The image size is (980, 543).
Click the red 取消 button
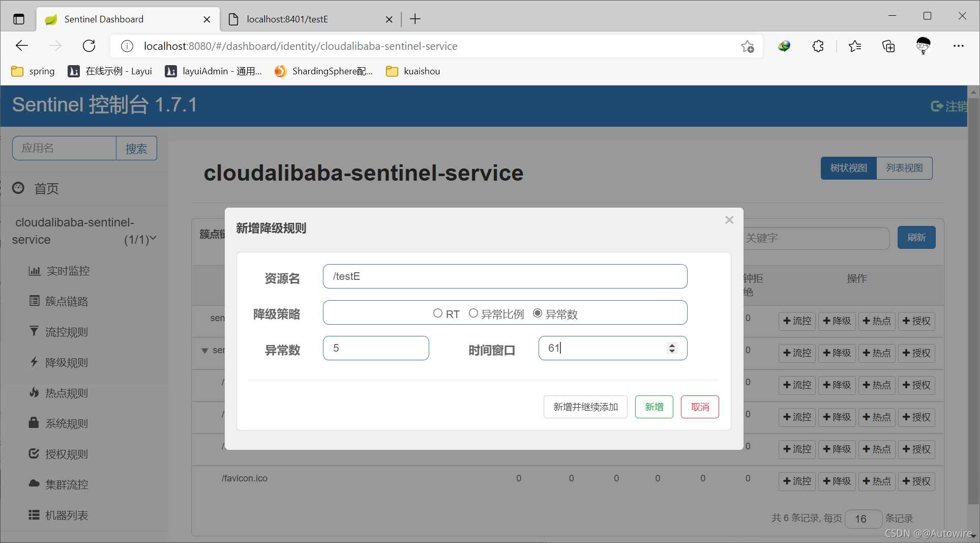[x=700, y=407]
